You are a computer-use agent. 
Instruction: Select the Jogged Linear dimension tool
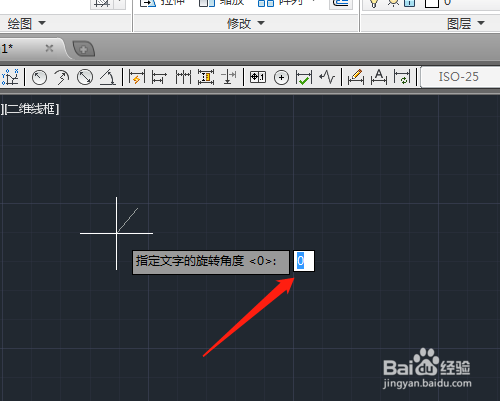coord(327,77)
